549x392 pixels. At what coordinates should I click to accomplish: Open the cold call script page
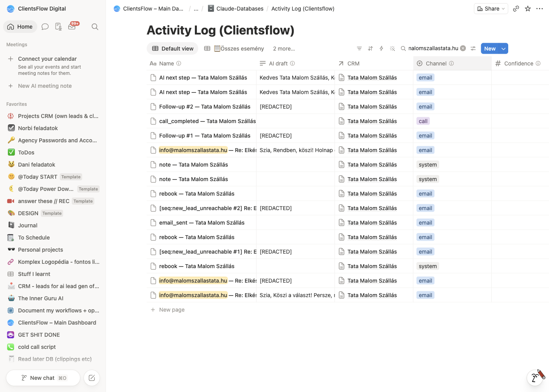point(53,347)
